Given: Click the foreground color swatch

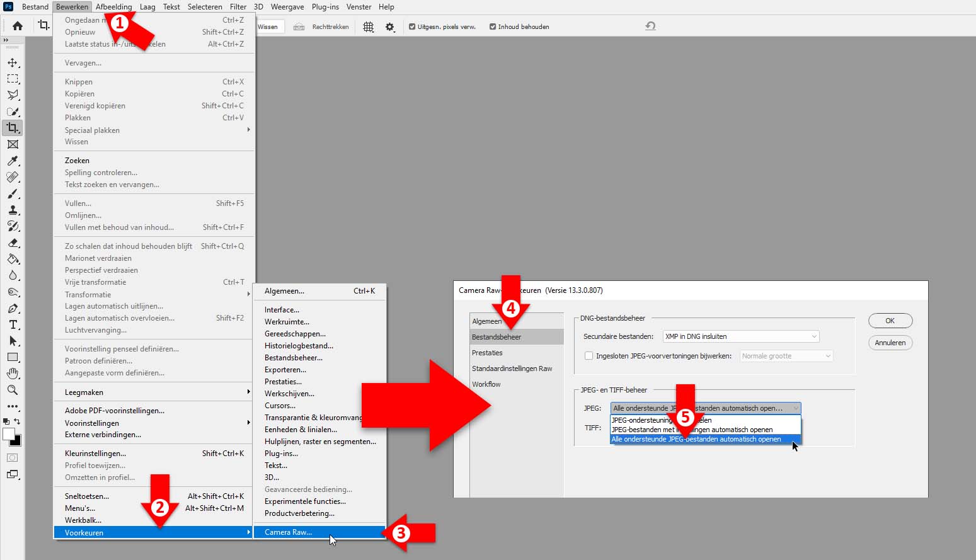Looking at the screenshot, I should click(x=9, y=434).
